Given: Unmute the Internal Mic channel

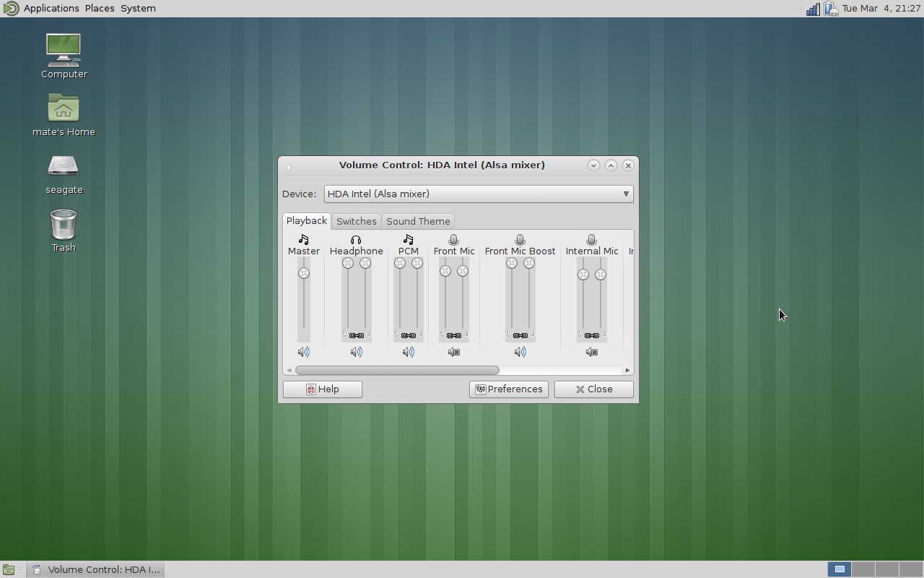Looking at the screenshot, I should tap(591, 352).
